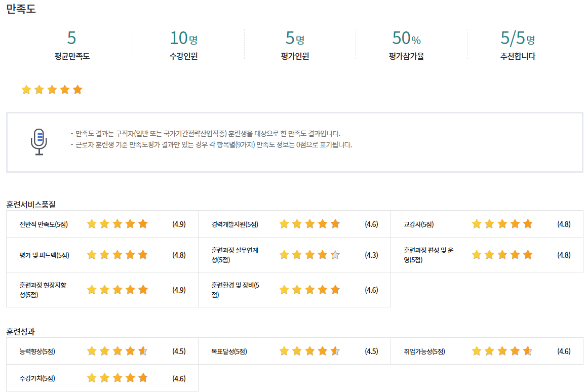Click the (4.9) score for 현장지향성
Image resolution: width=586 pixels, height=392 pixels.
tap(179, 290)
